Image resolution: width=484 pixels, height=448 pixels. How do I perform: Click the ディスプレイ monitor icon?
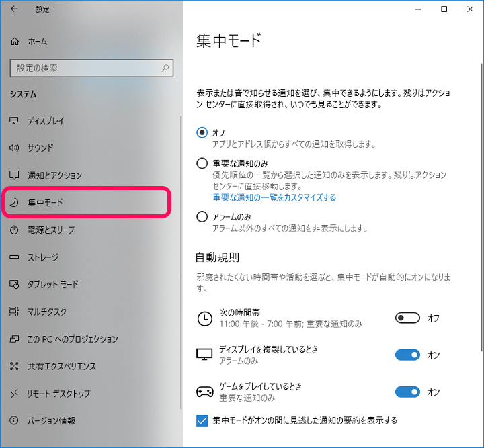[14, 120]
